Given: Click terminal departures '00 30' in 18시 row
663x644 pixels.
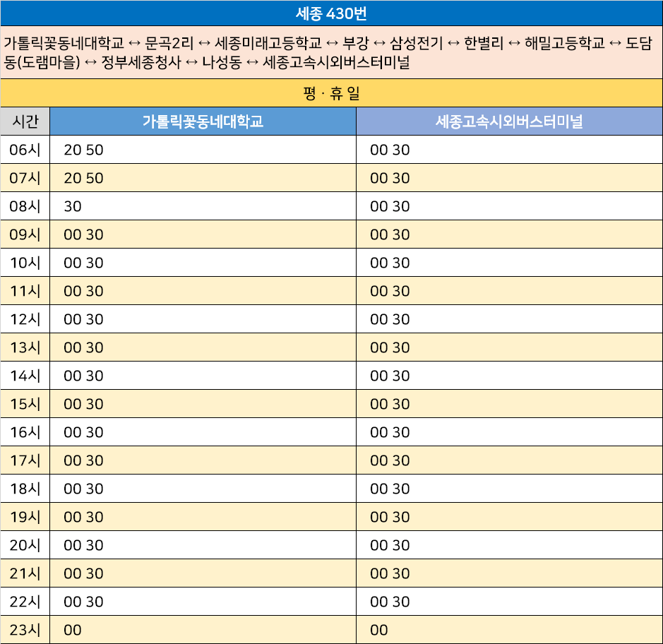Looking at the screenshot, I should point(390,489).
